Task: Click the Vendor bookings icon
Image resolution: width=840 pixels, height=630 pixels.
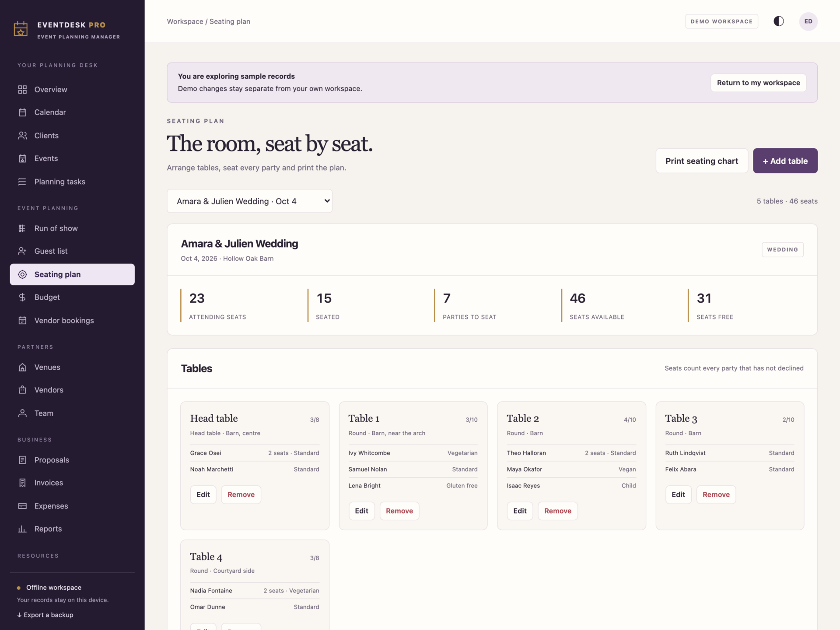Action: click(x=22, y=321)
